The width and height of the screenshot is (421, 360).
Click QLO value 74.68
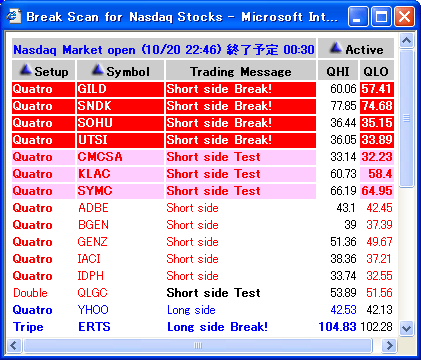377,106
